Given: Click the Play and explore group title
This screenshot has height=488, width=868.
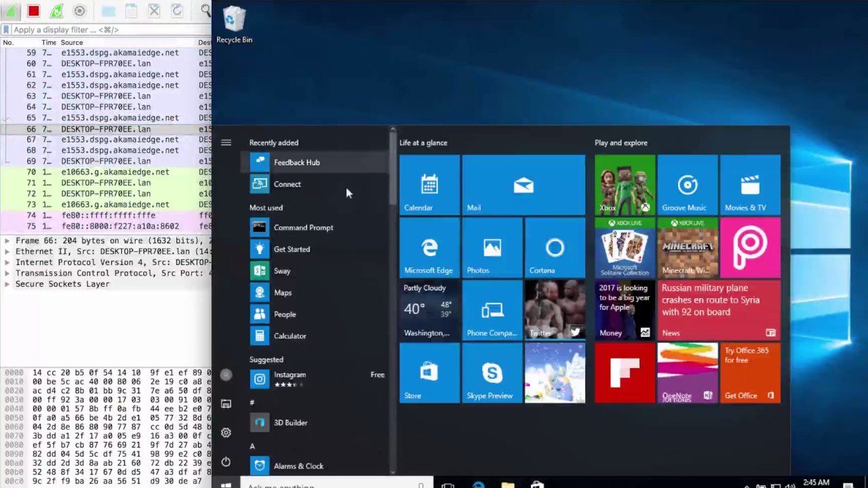Looking at the screenshot, I should tap(621, 143).
